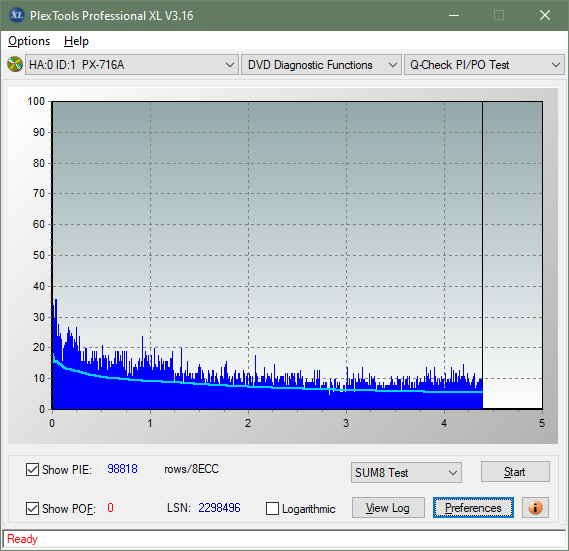Screen dimensions: 569x551
Task: Click the PIE count value 98818
Action: tap(122, 469)
